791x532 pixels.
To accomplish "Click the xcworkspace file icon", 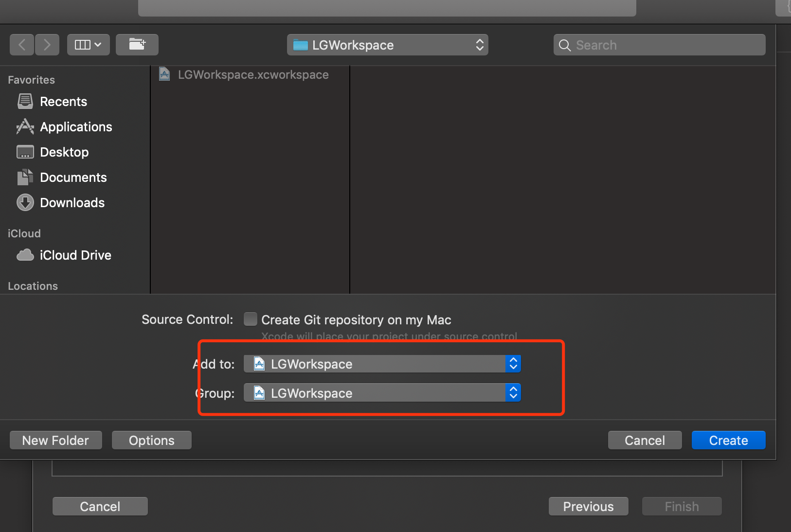I will (165, 74).
